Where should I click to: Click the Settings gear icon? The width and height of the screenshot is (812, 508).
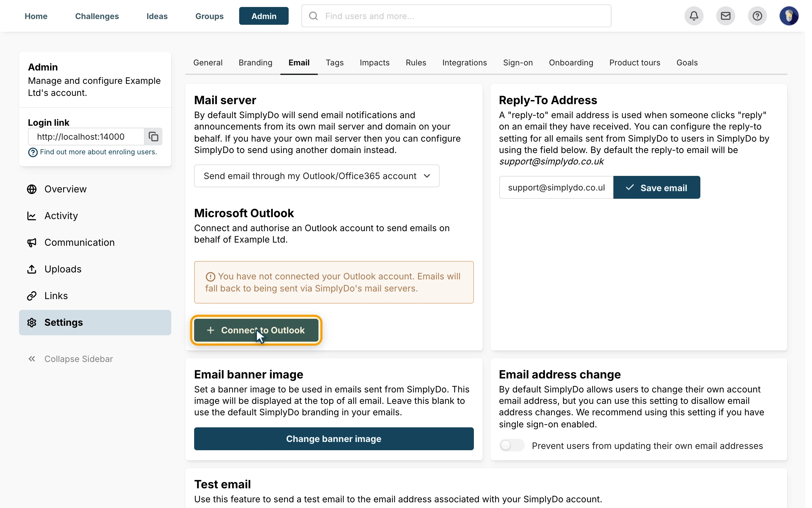[x=32, y=323]
